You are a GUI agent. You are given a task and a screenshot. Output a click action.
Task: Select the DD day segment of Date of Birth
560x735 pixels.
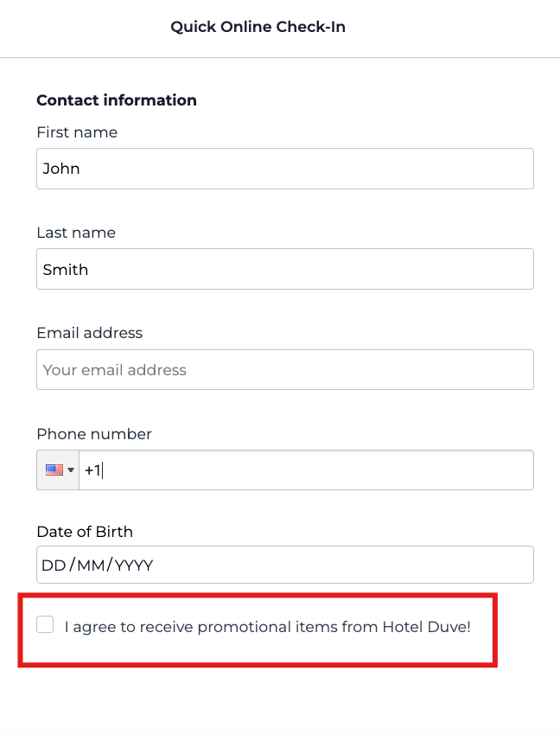54,566
